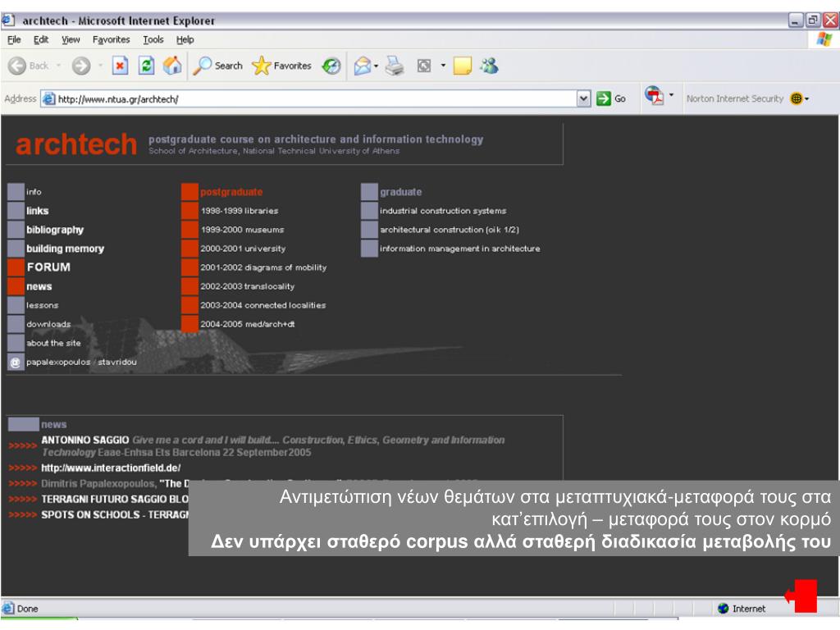The width and height of the screenshot is (840, 630).
Task: Click the orange square beside FORUM
Action: click(16, 267)
